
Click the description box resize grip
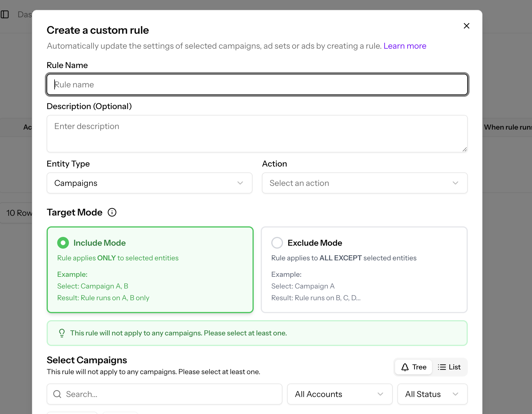tap(465, 149)
